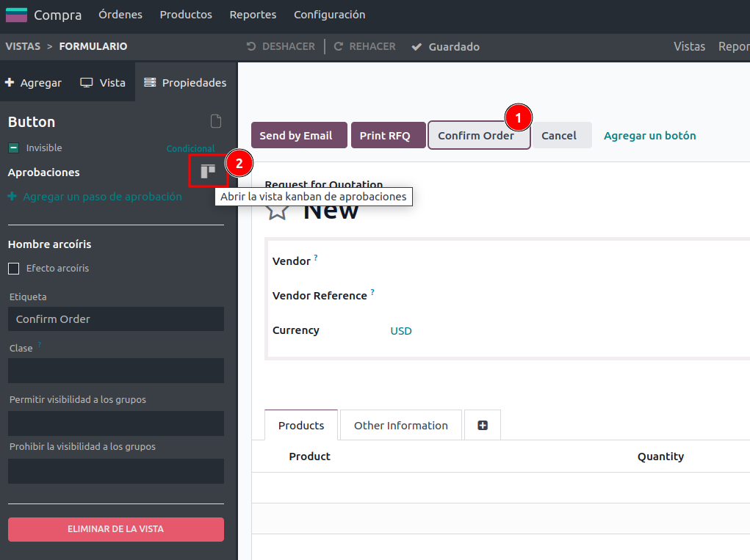Switch to the Agregar tab
The width and height of the screenshot is (750, 560).
pyautogui.click(x=34, y=83)
